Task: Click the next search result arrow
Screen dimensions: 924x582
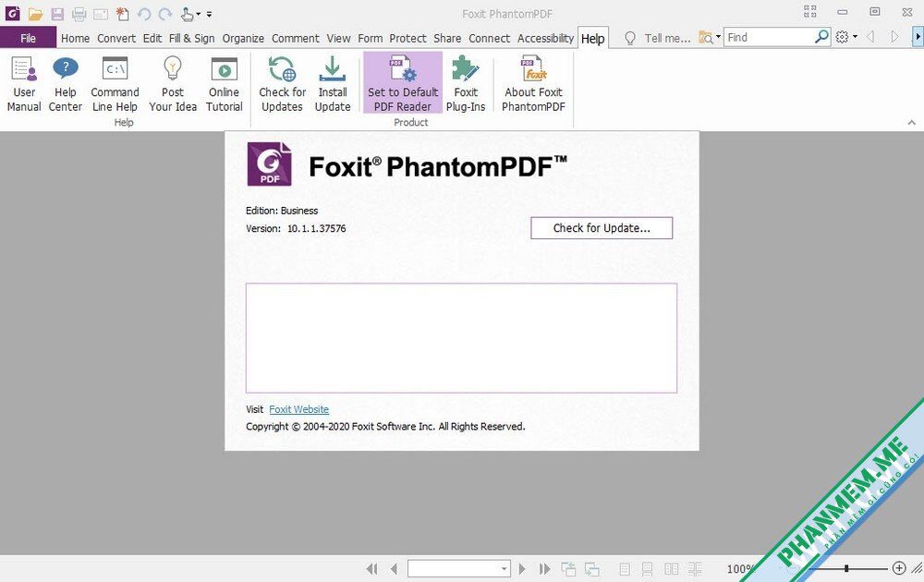Action: (x=894, y=37)
